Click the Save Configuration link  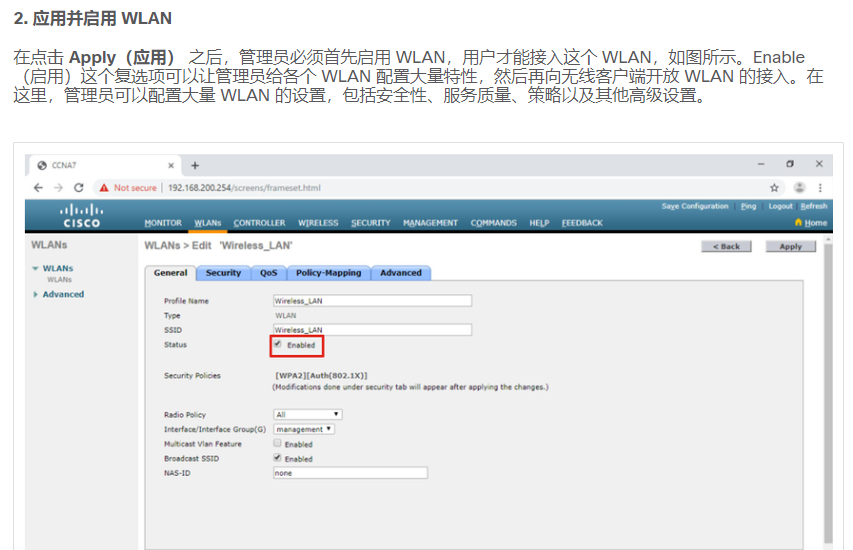pos(695,207)
